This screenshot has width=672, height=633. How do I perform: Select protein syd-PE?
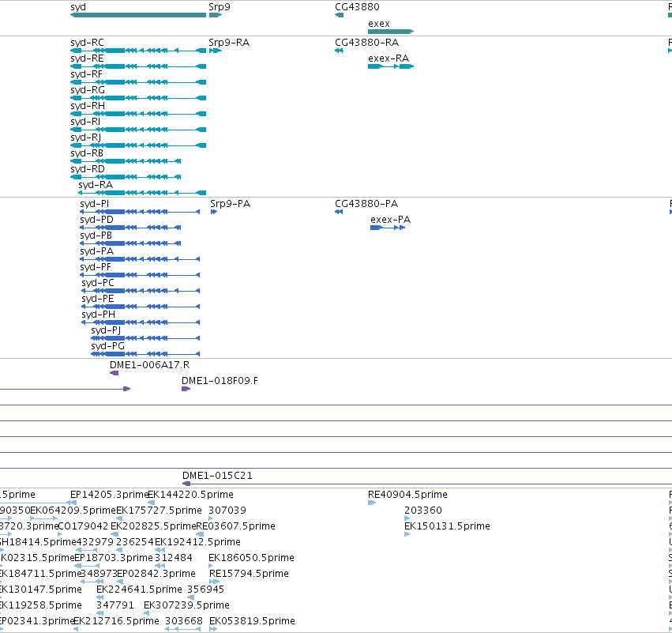(x=141, y=307)
